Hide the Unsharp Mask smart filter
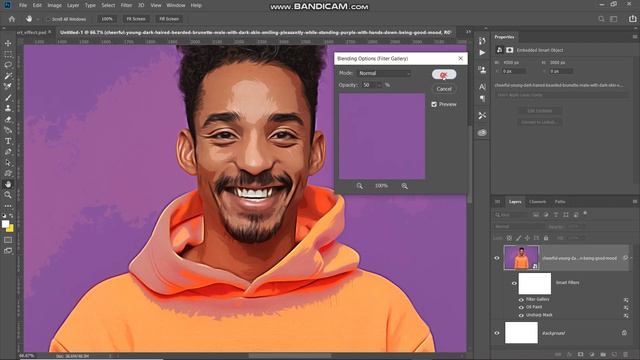Viewport: 640px width, 360px height. (x=521, y=315)
